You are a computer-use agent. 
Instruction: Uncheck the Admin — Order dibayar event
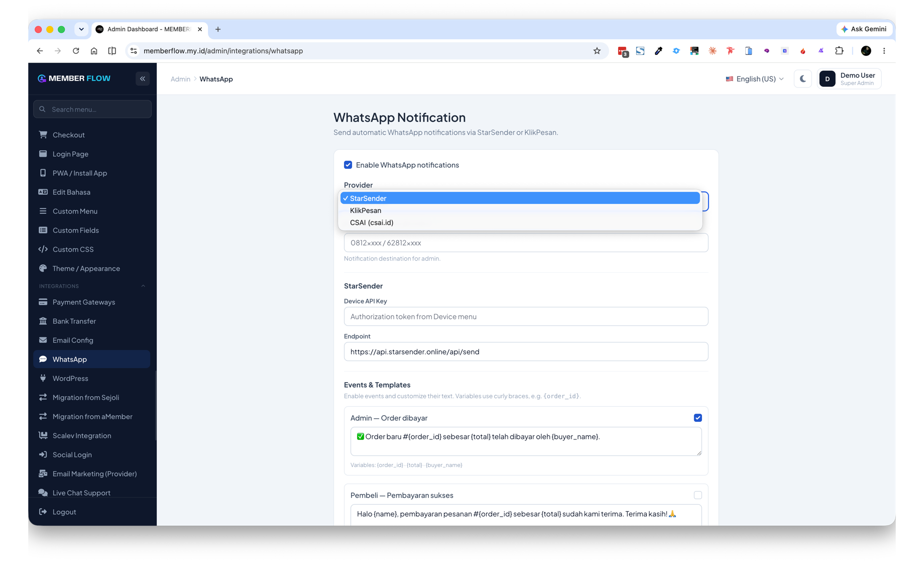click(698, 418)
